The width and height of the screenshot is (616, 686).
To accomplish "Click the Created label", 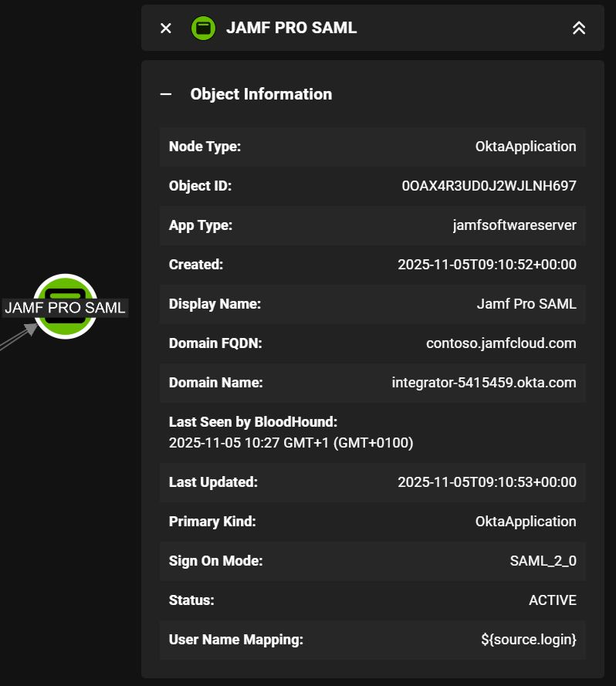I will pos(196,265).
